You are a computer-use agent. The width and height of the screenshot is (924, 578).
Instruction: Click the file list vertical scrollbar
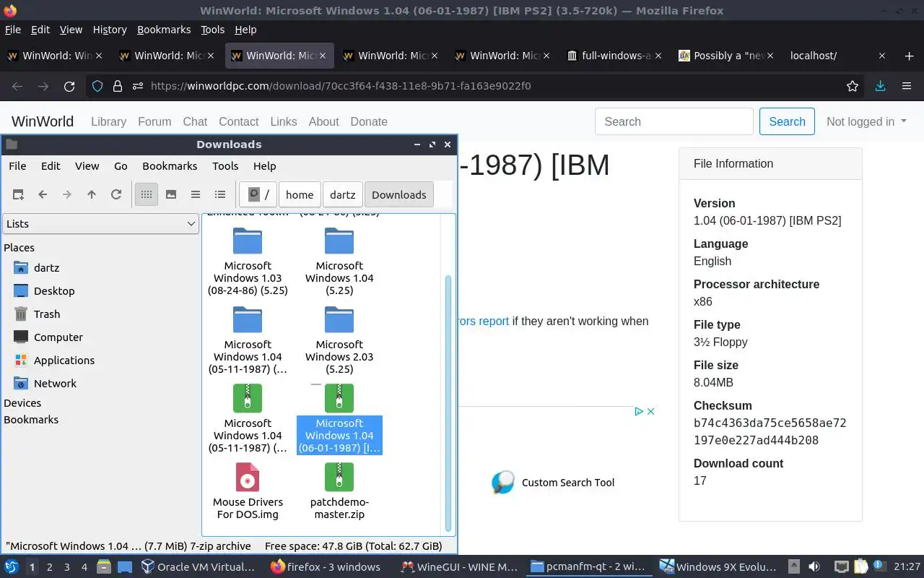(x=448, y=403)
